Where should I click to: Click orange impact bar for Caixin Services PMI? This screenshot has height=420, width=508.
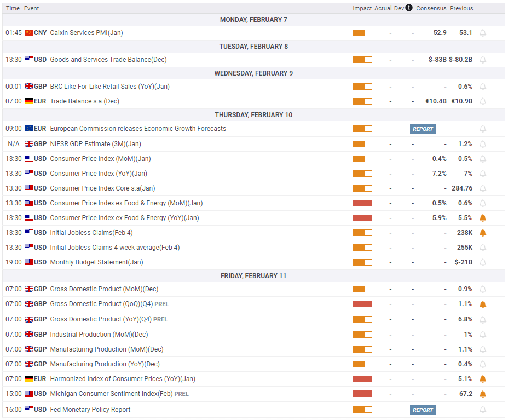coord(362,33)
